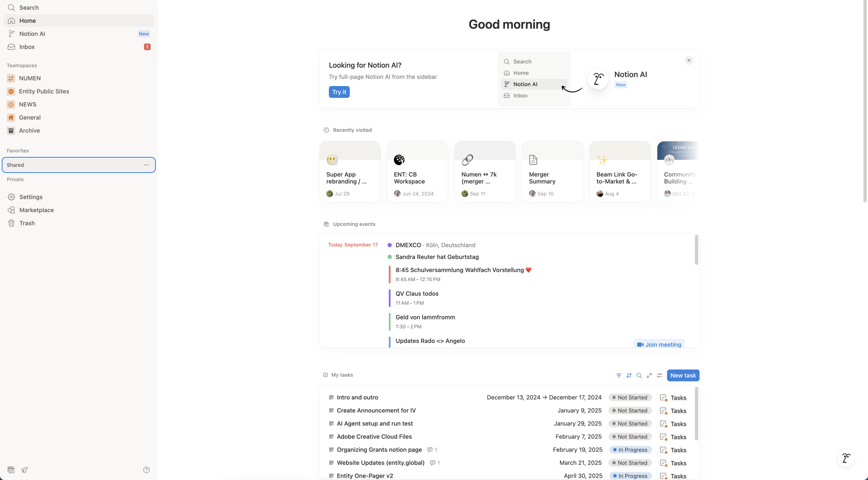The image size is (868, 480).
Task: Change status of Intro and outro task
Action: pyautogui.click(x=630, y=397)
